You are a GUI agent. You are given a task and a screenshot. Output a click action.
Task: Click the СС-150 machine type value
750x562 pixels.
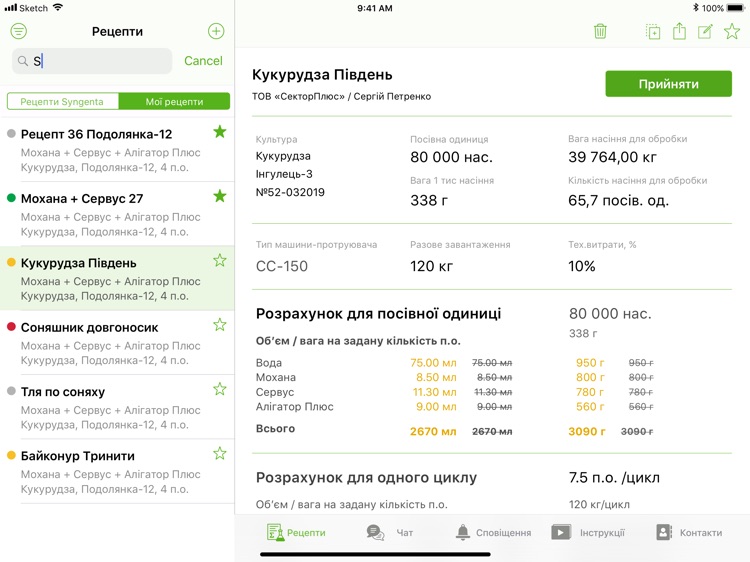click(282, 266)
